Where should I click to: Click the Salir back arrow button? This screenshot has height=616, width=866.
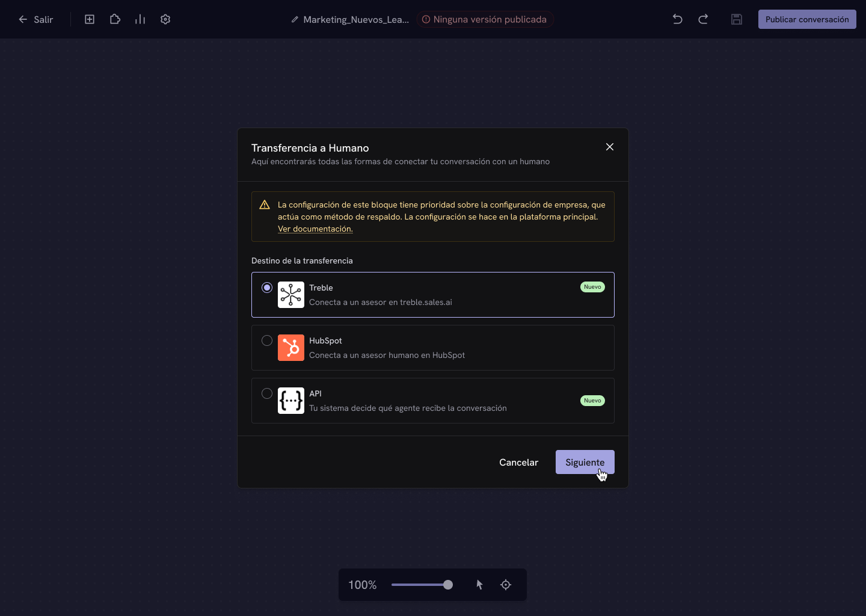[35, 19]
